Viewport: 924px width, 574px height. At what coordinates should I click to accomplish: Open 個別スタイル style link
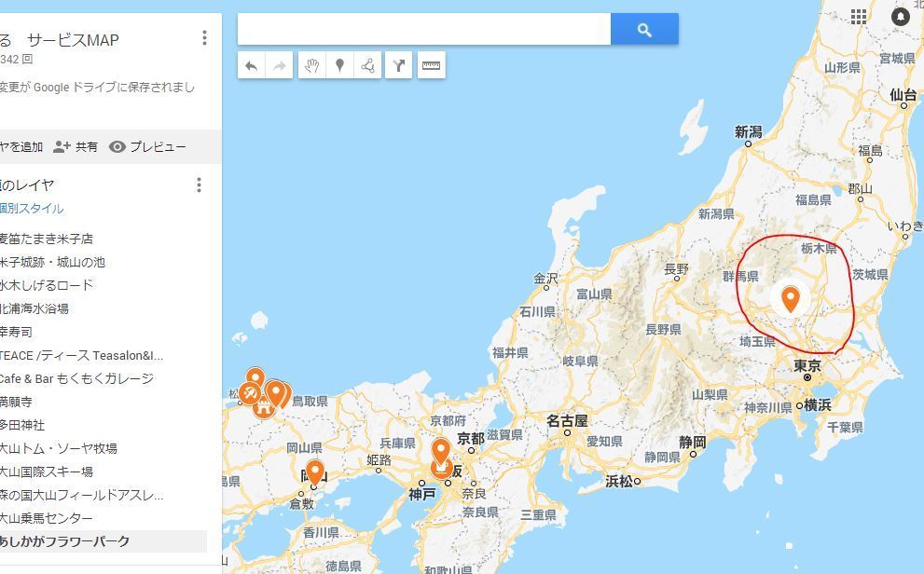pyautogui.click(x=32, y=209)
